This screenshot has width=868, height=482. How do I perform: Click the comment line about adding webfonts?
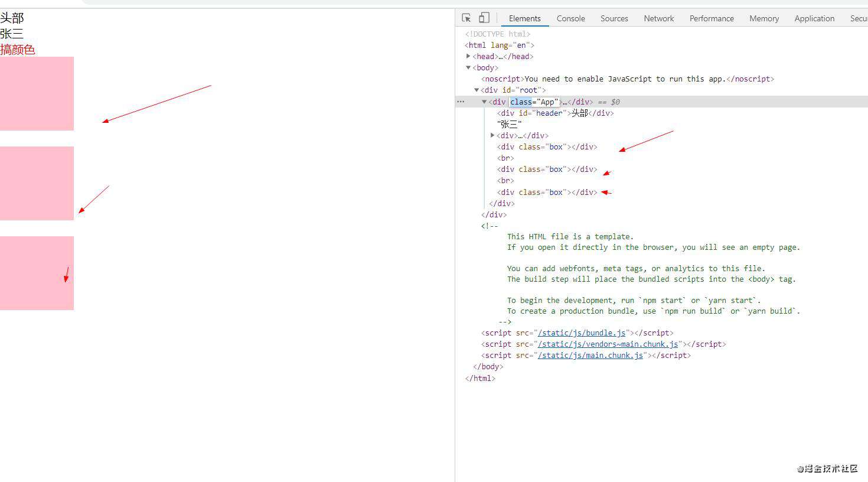(x=636, y=268)
